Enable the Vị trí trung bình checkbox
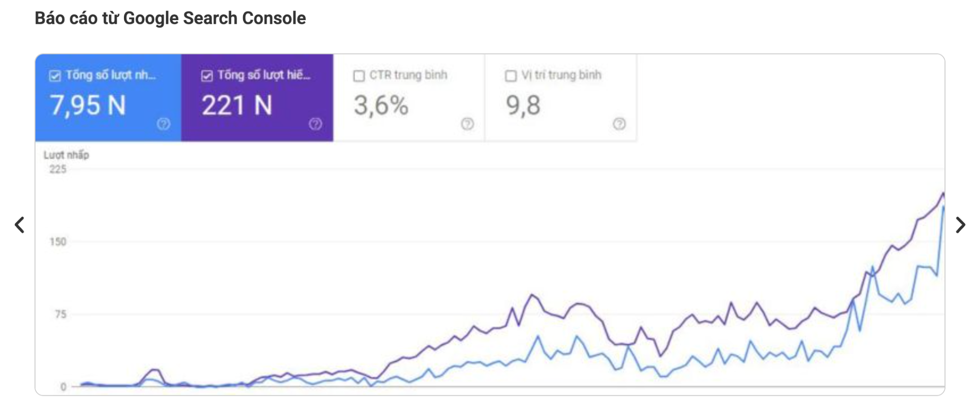 (511, 76)
